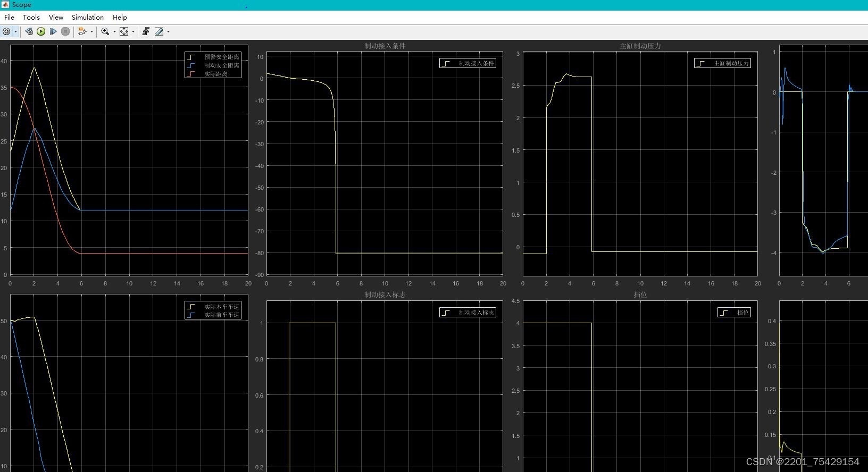Expand the Scale Axes dropdown arrow
This screenshot has width=868, height=472.
tap(133, 31)
